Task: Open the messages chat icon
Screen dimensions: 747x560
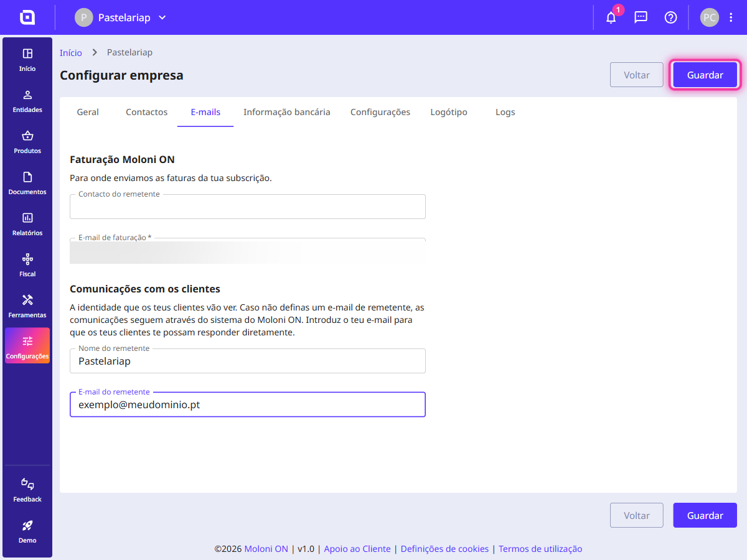Action: pos(641,17)
